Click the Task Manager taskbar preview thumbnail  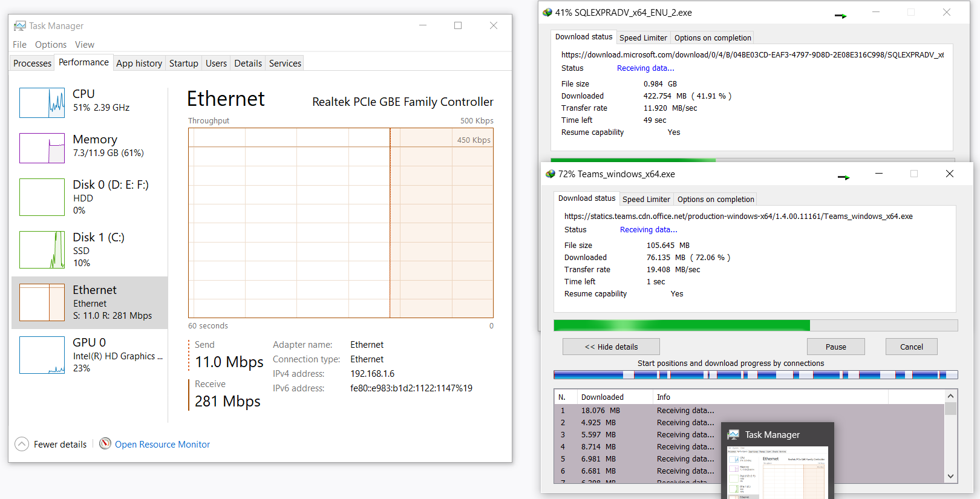[x=777, y=461]
